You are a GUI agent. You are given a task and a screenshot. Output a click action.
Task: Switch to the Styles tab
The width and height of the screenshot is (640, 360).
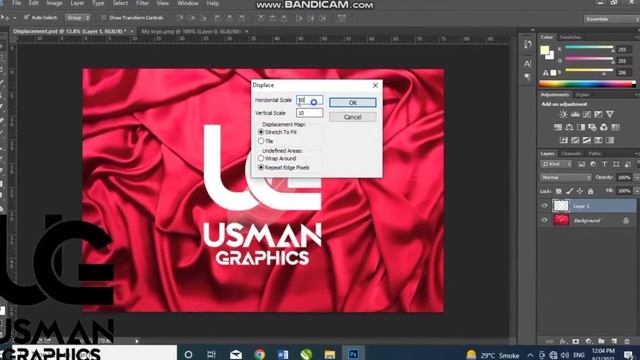pyautogui.click(x=582, y=95)
